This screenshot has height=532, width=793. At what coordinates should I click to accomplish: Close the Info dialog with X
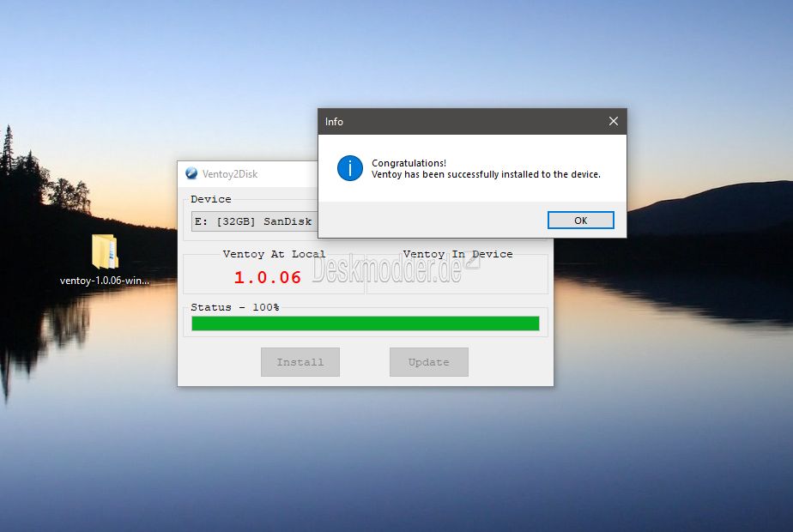[613, 121]
